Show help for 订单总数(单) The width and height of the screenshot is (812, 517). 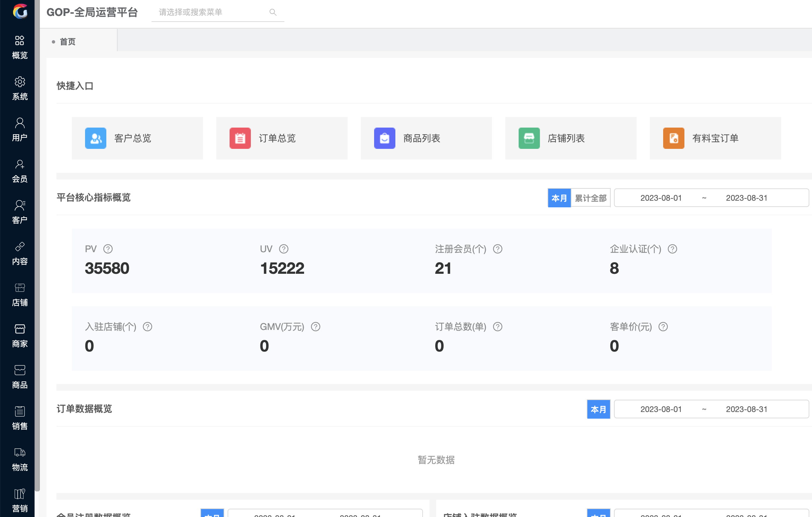497,327
